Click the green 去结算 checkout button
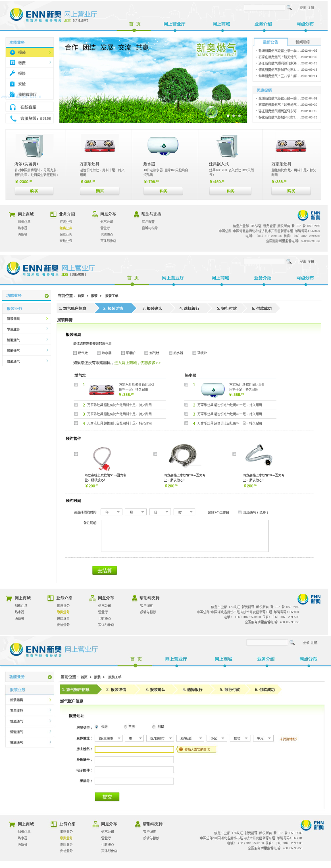The width and height of the screenshot is (331, 868). point(105,570)
